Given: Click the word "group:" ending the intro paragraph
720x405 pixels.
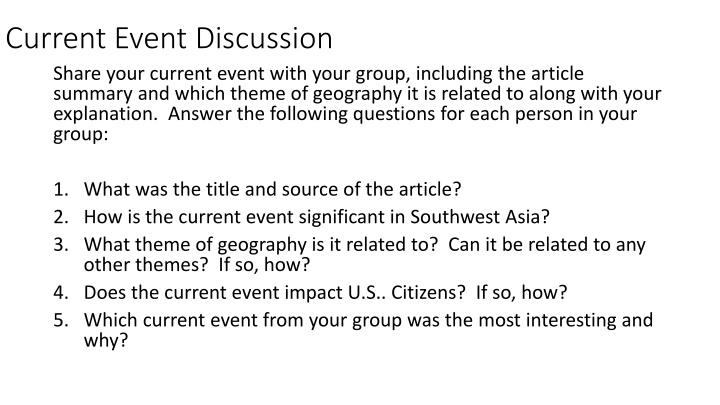Looking at the screenshot, I should point(80,135).
